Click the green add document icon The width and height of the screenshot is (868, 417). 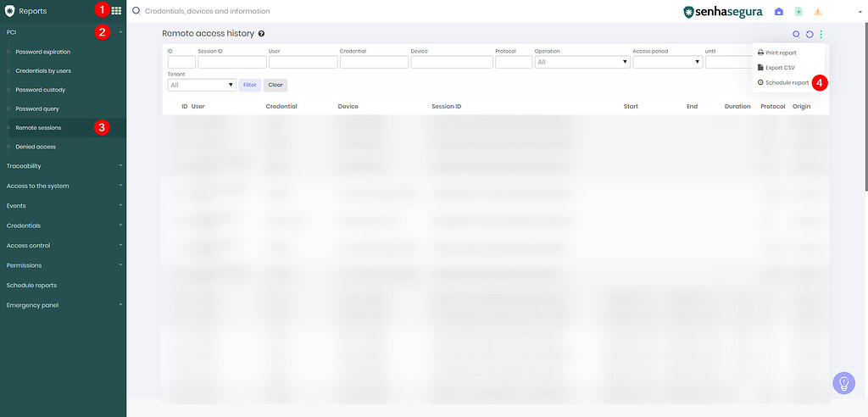(x=798, y=12)
